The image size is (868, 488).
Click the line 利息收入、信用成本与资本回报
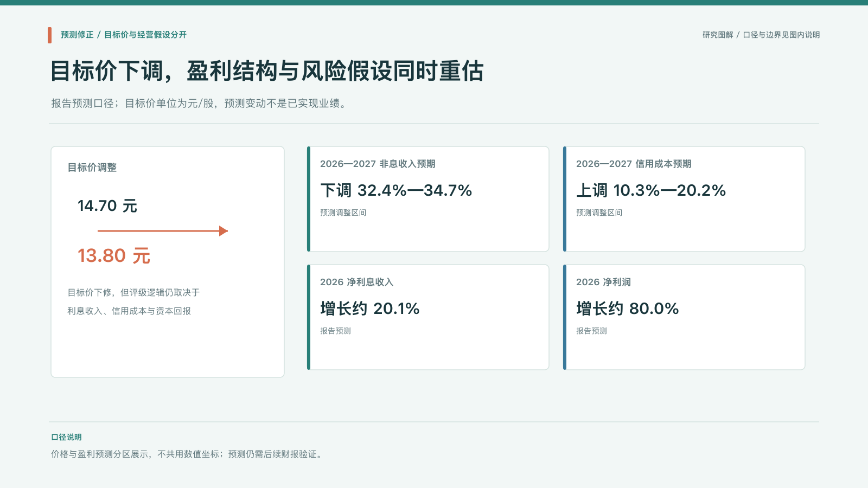[129, 311]
